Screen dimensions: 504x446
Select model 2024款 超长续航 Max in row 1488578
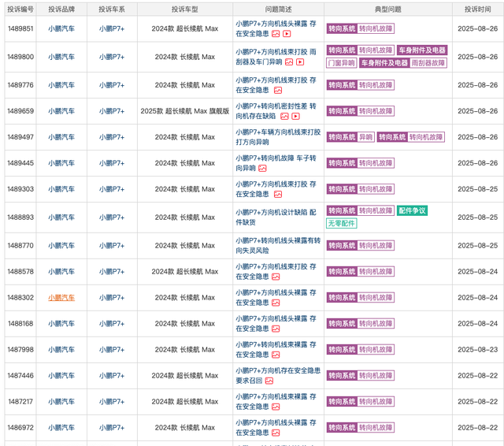pos(185,272)
